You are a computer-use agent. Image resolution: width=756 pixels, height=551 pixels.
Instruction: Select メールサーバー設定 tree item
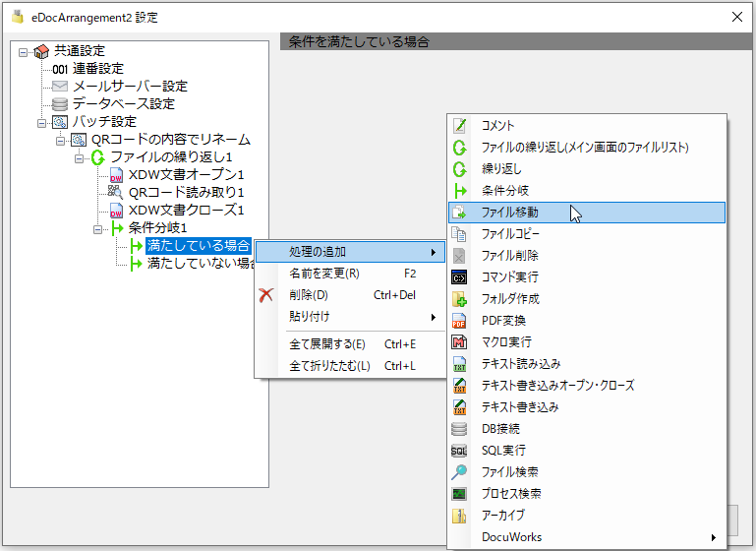point(130,87)
